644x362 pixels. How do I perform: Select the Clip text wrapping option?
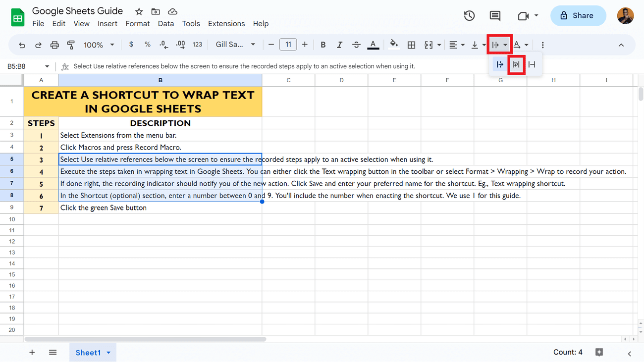click(532, 65)
